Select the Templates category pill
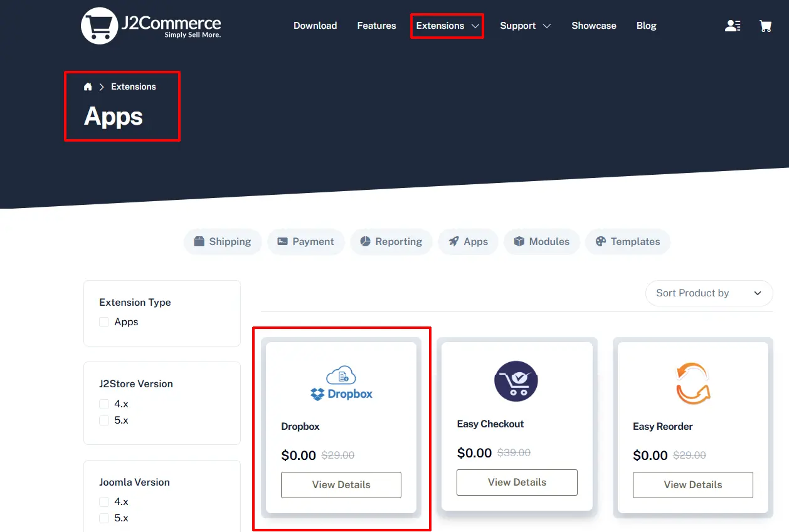789x532 pixels. (628, 241)
